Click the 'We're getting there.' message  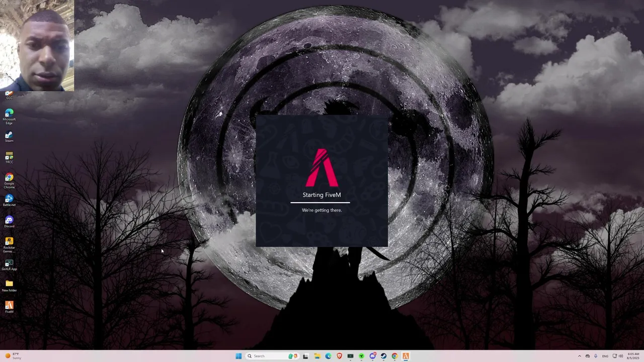point(321,210)
